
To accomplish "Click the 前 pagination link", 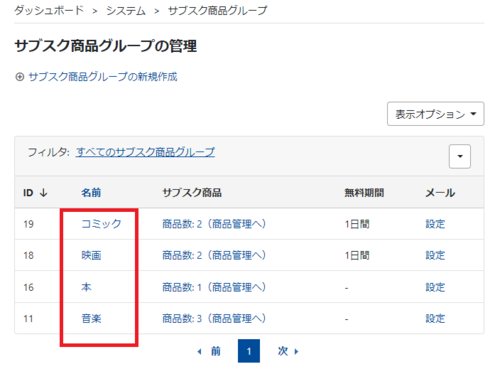I will 216,351.
